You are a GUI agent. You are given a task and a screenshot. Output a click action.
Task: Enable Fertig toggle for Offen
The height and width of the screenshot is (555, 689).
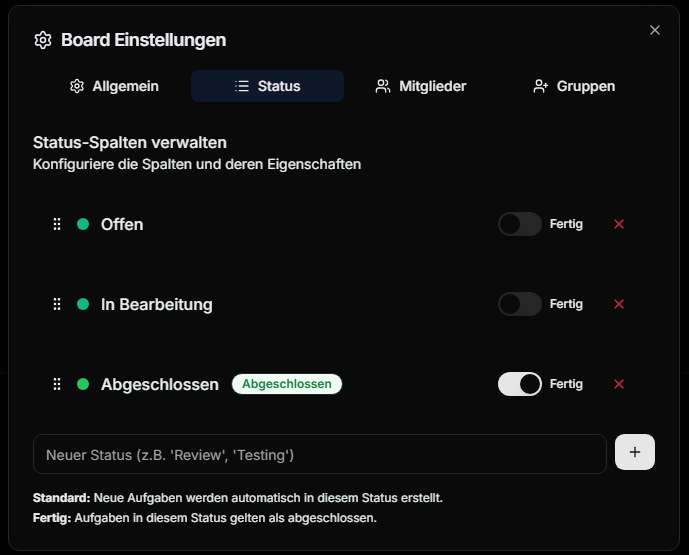click(x=519, y=224)
